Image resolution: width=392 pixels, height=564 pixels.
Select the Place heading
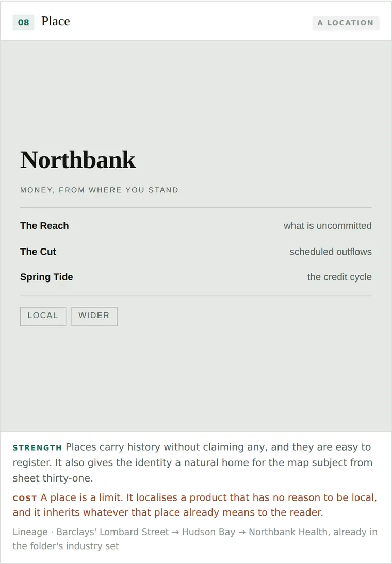click(55, 21)
